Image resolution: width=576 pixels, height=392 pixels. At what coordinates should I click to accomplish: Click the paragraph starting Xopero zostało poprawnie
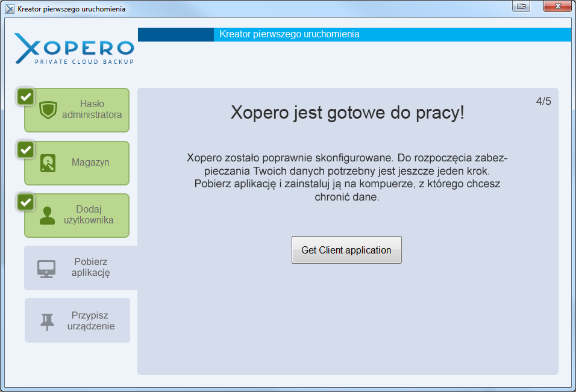point(347,177)
